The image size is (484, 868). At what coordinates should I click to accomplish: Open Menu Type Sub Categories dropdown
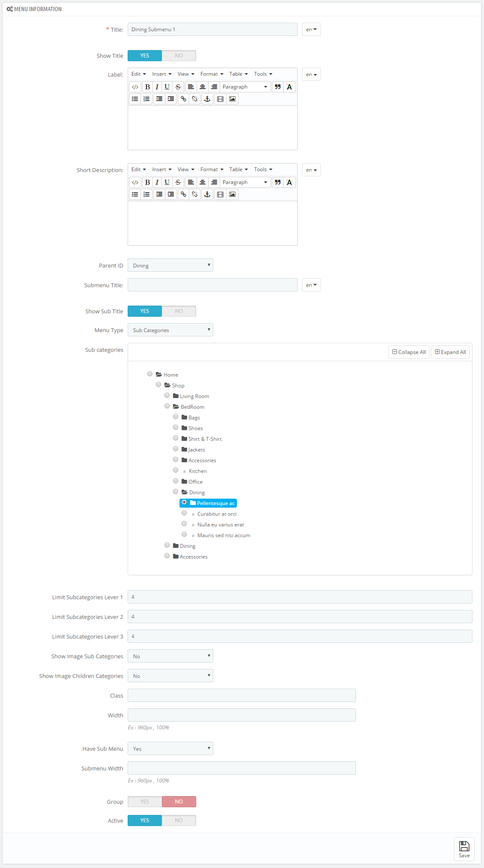(170, 330)
